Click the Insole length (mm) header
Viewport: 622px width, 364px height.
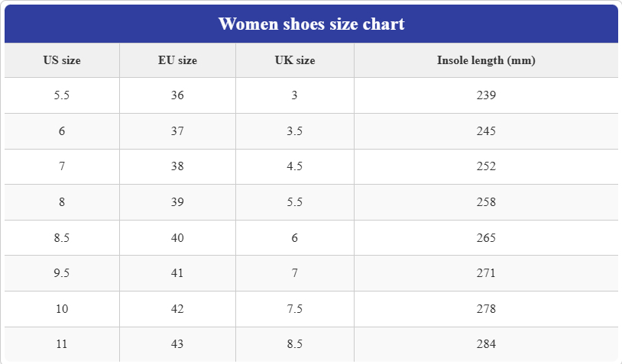486,60
